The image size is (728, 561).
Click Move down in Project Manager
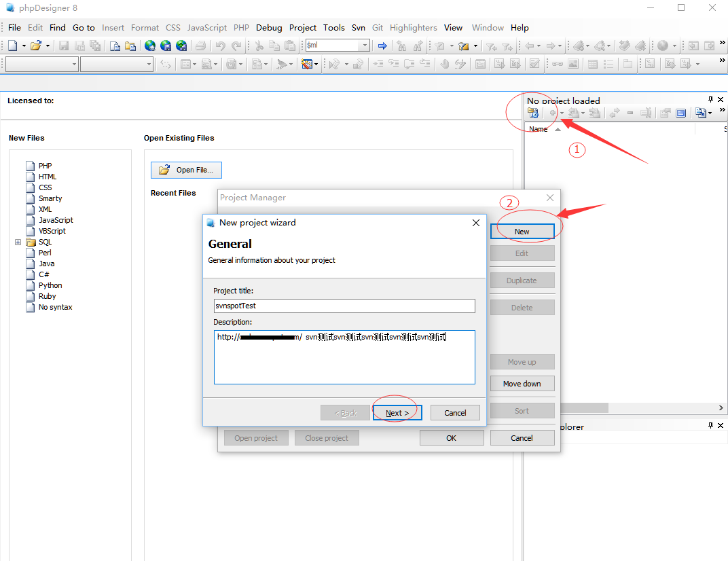pos(522,384)
